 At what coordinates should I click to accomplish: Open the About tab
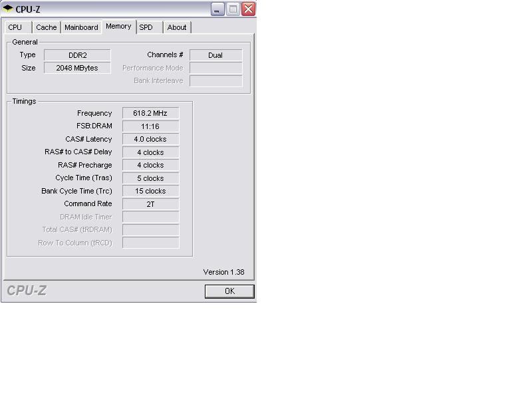click(177, 27)
